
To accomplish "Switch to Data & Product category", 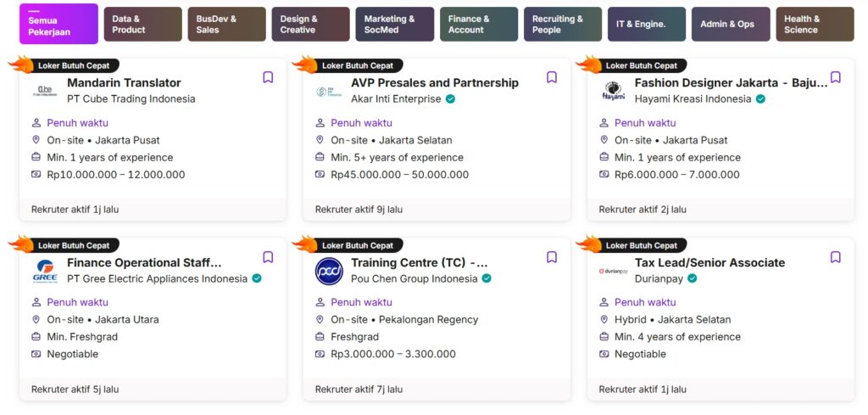I will [x=142, y=24].
